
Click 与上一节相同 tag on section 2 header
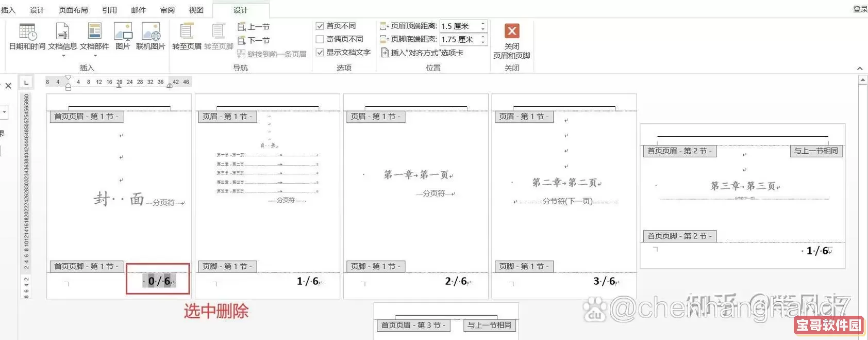816,151
